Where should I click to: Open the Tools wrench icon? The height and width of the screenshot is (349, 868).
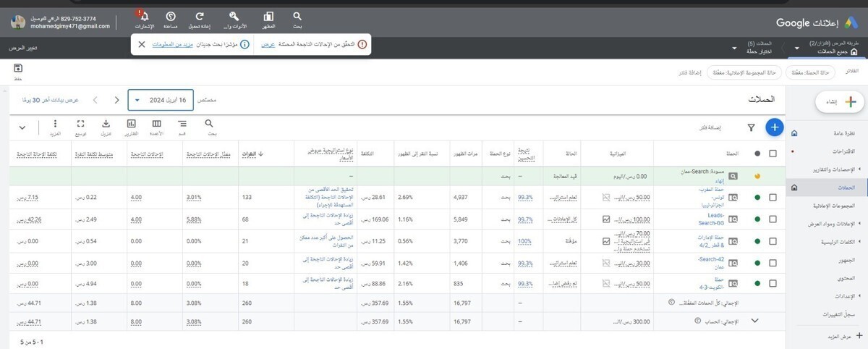click(234, 16)
